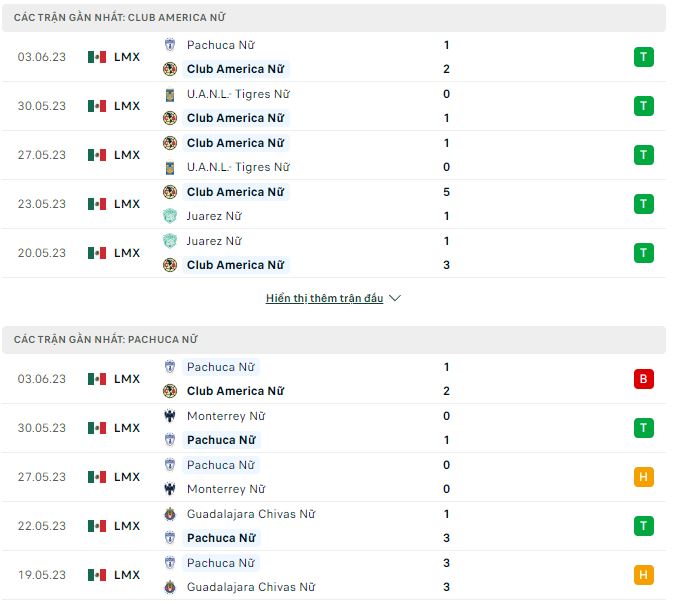Click Mexico flag on 19.05.23 LMX row
Image resolution: width=673 pixels, height=604 pixels.
97,575
